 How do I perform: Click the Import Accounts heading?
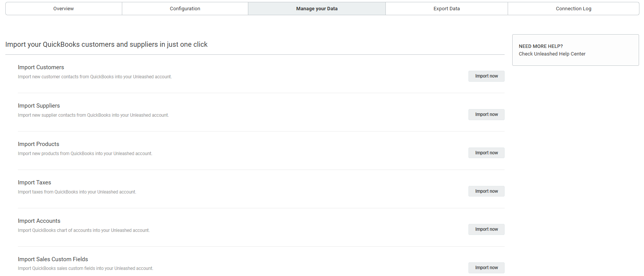point(39,221)
